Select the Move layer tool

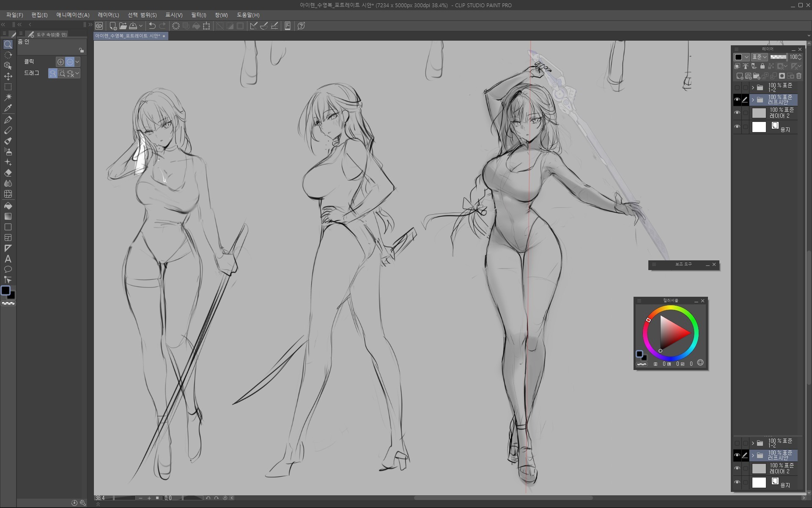(8, 76)
